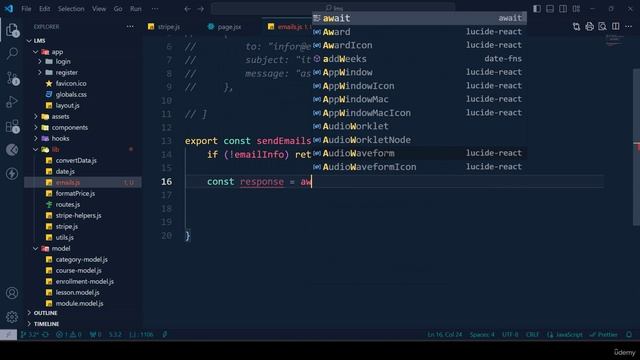Viewport: 640px width, 360px height.
Task: Toggle primary sidebar layout button
Action: click(537, 9)
